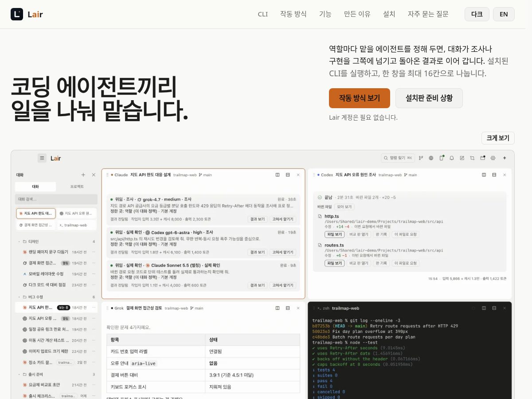Open the more menu for 랜딩 페이지 문구 다듬기
Image resolution: width=532 pixels, height=399 pixels.
pos(94,252)
